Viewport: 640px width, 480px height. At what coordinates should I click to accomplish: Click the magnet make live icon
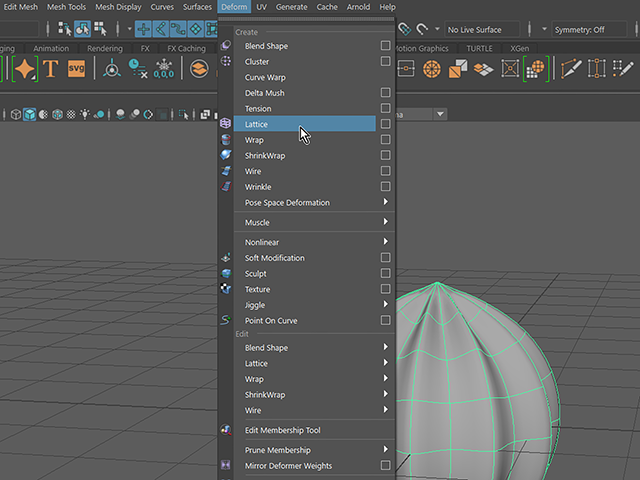click(x=422, y=29)
